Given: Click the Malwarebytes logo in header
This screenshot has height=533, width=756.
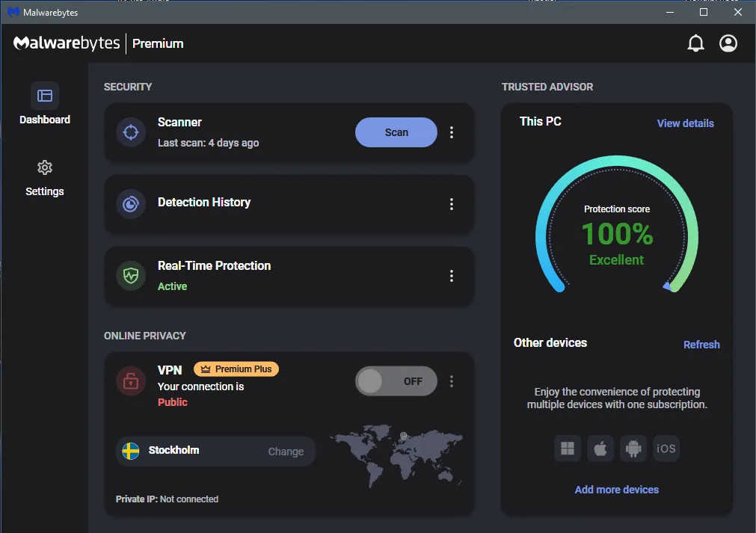Looking at the screenshot, I should click(x=67, y=43).
